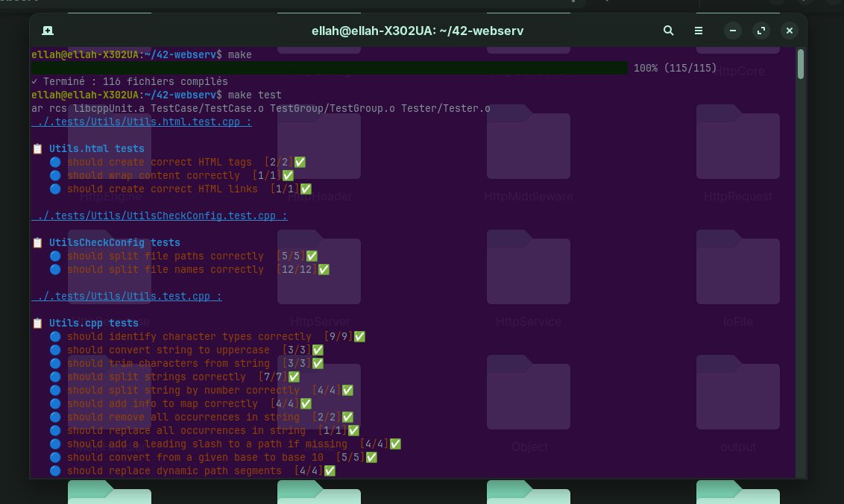Click green check after 'should convert string to uppercase'
The image size is (844, 504).
point(318,350)
